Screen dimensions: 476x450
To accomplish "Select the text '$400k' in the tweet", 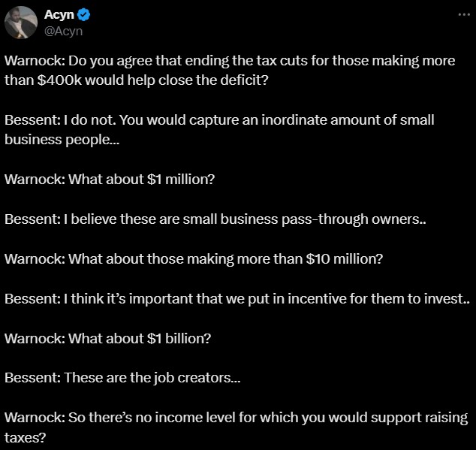I will click(59, 80).
